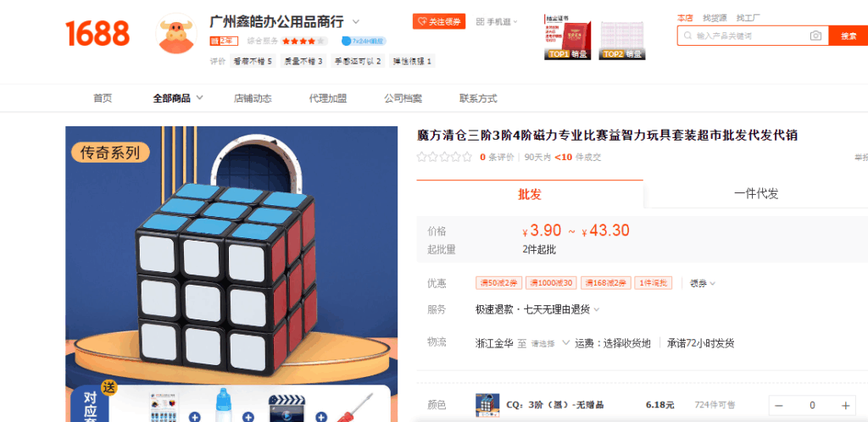
Task: Click the minus quantity icon
Action: 779,405
